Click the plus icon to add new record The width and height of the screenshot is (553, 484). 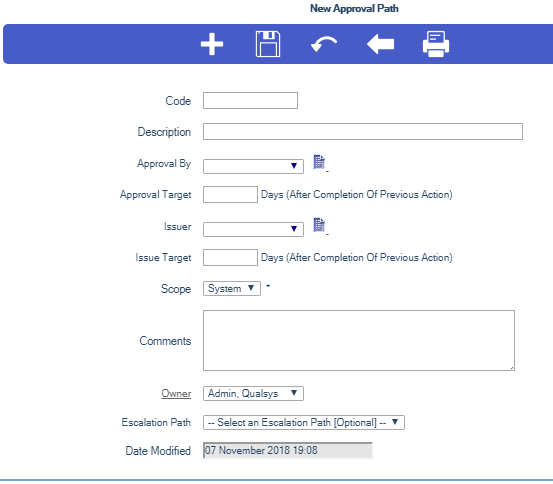(212, 44)
